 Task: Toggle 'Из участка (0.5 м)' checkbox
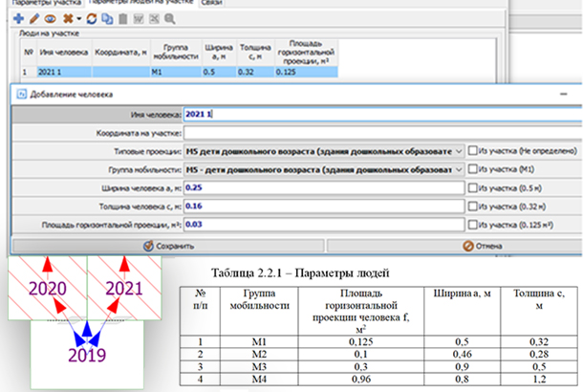coord(474,187)
